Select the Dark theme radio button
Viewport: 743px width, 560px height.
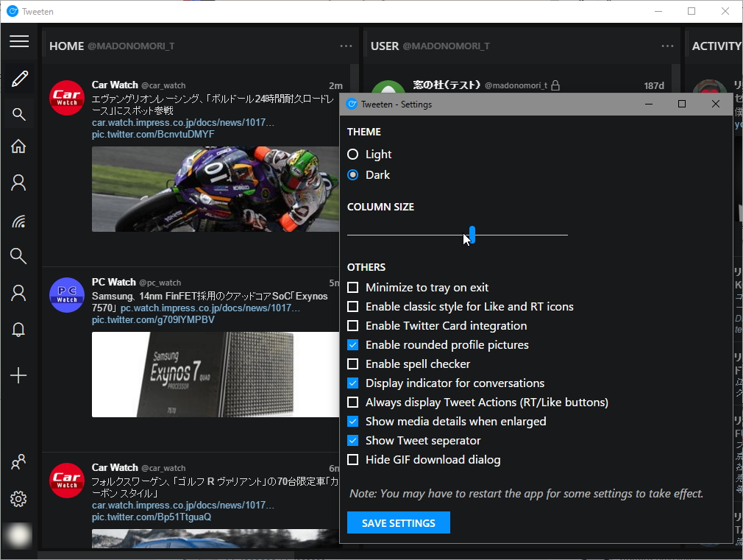(352, 175)
